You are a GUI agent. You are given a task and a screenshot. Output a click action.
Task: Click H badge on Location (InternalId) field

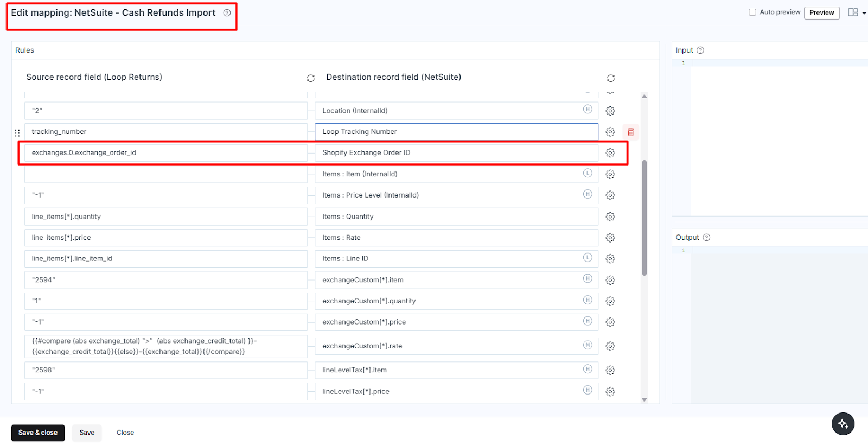tap(588, 109)
